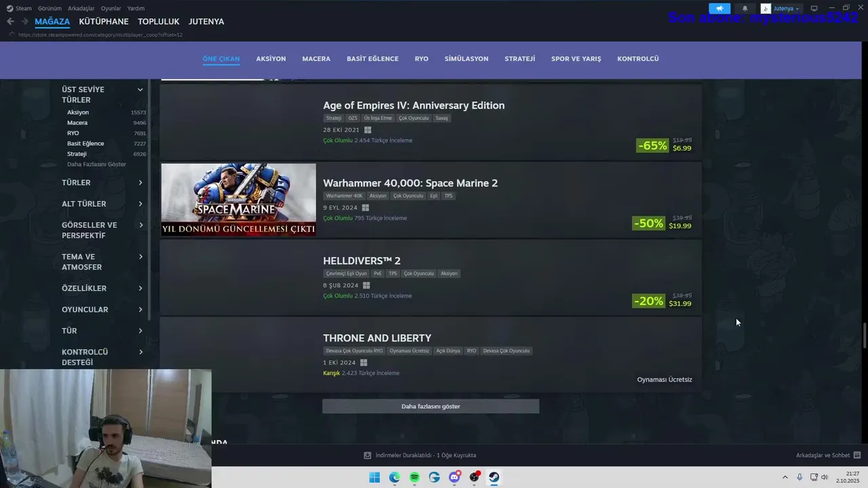Open the Steam notifications bell
The width and height of the screenshot is (868, 488).
(745, 8)
